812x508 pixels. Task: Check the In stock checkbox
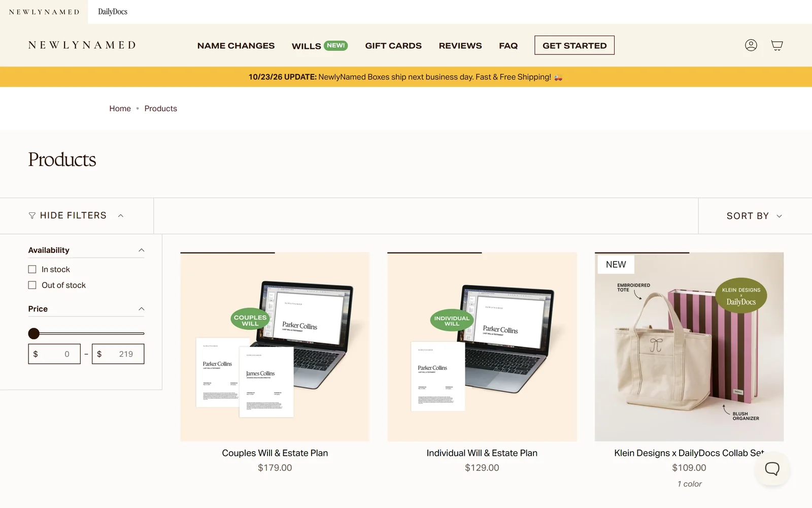click(x=32, y=269)
